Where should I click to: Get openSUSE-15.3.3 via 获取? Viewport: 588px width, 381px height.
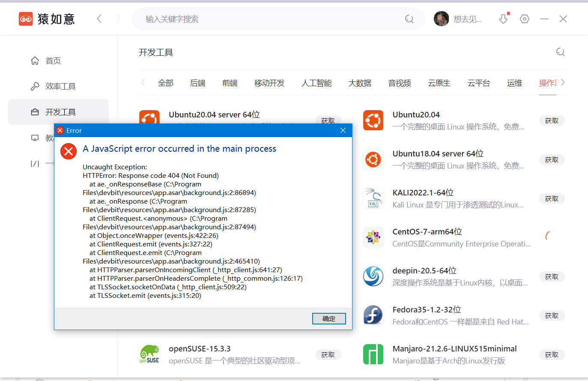(328, 355)
